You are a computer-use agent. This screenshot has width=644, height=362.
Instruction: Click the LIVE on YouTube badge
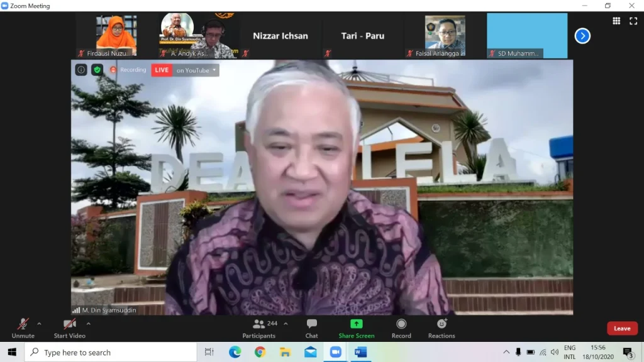pos(162,70)
